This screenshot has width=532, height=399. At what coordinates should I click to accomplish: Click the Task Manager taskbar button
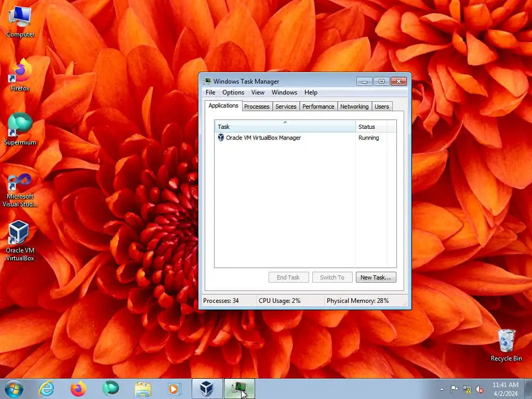coord(239,389)
